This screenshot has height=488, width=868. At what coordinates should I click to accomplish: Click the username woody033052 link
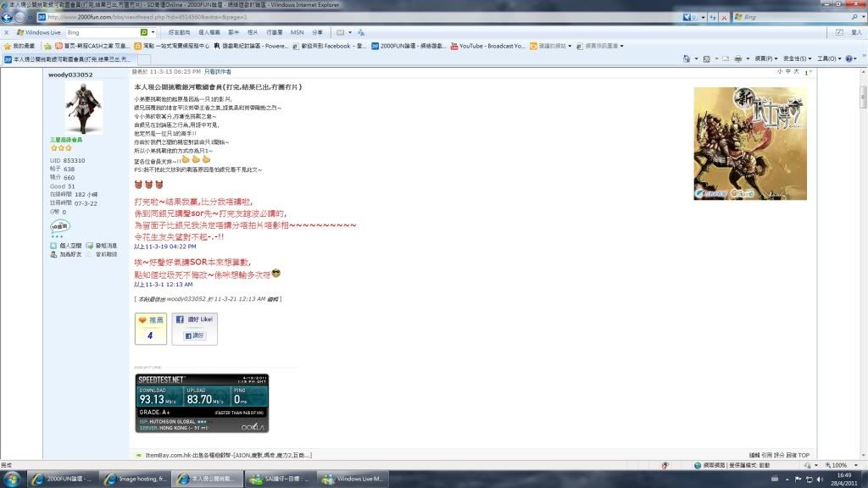tap(70, 75)
